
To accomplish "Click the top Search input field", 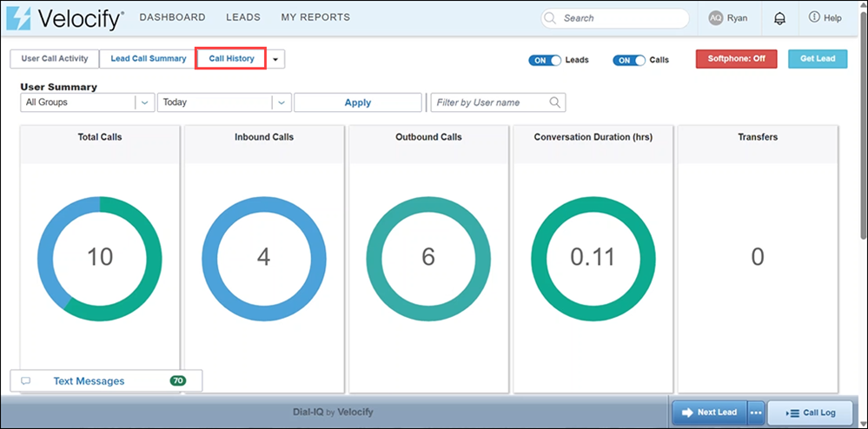I will [615, 18].
